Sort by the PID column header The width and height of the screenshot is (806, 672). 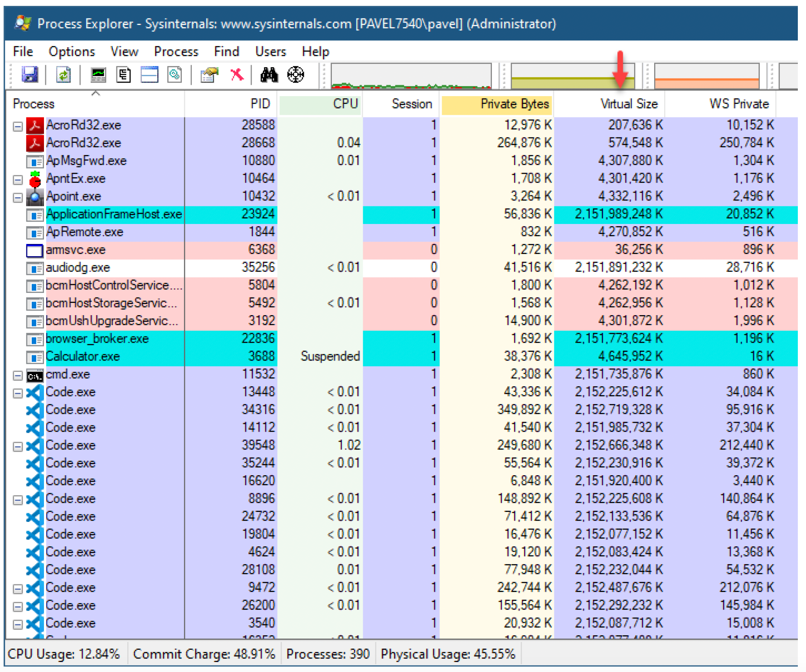tap(231, 104)
